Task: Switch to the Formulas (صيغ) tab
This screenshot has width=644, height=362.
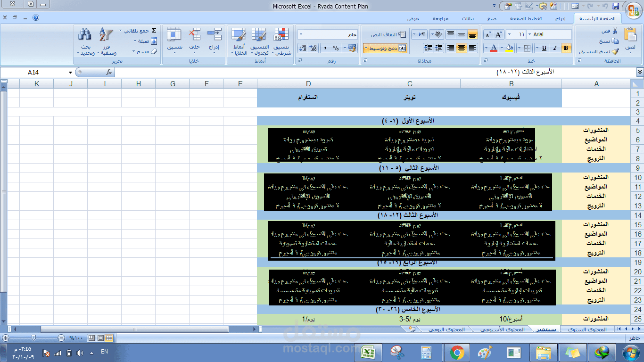Action: tap(492, 19)
